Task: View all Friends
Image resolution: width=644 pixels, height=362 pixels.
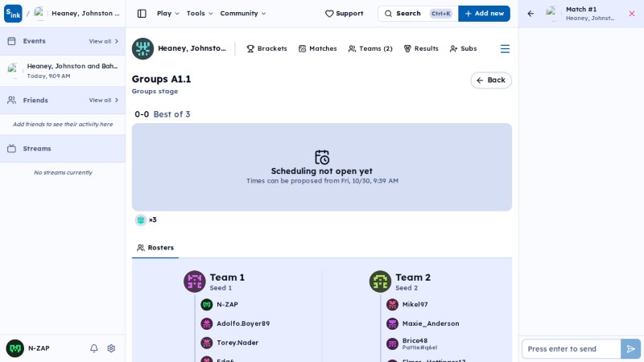Action: click(104, 100)
